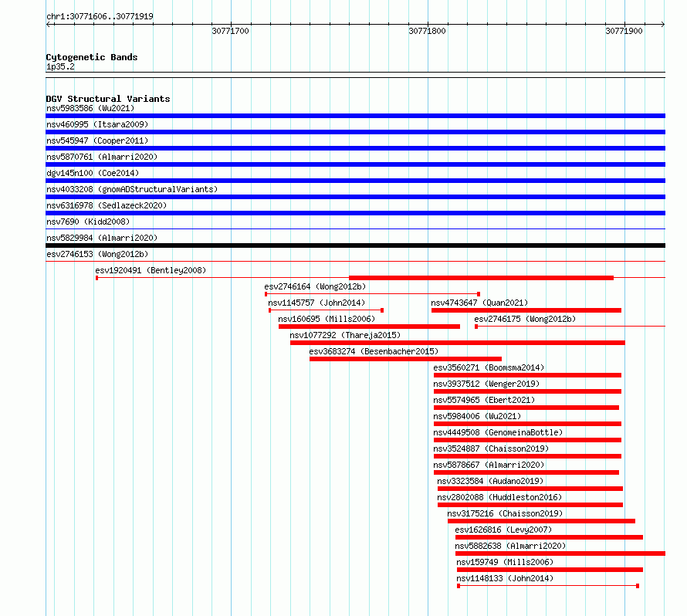Viewport: 687px width, 616px height.
Task: Click the 30771800 ruler position
Action: click(427, 31)
